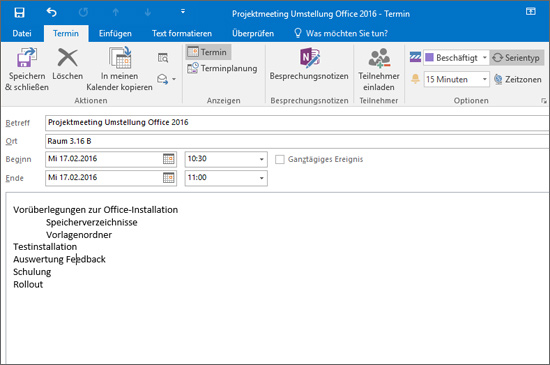Click the Rollout line
The image size is (550, 365).
tap(28, 284)
